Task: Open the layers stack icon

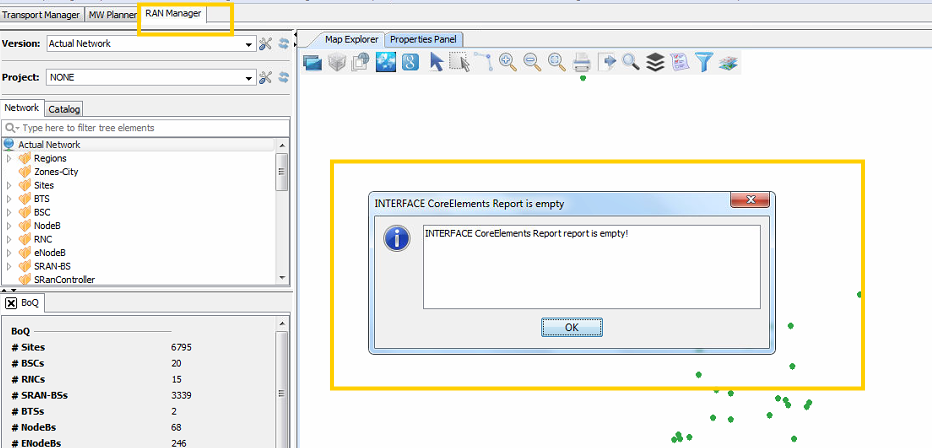Action: click(x=655, y=62)
